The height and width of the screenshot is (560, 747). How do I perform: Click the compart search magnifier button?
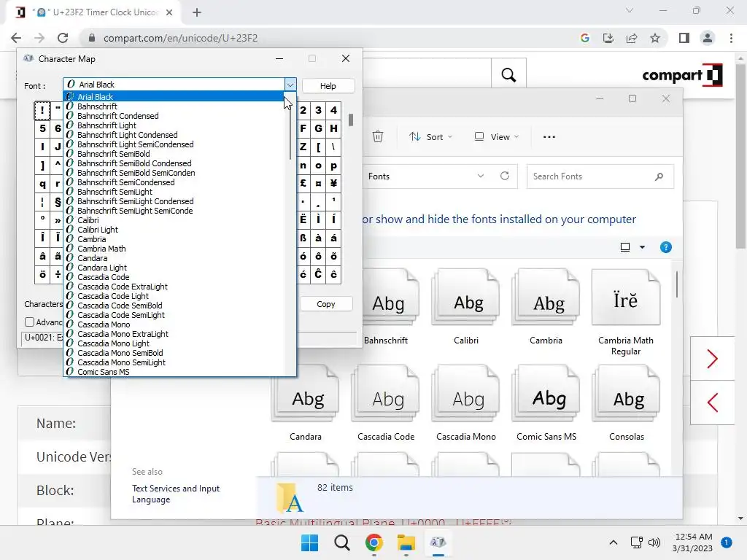click(508, 75)
